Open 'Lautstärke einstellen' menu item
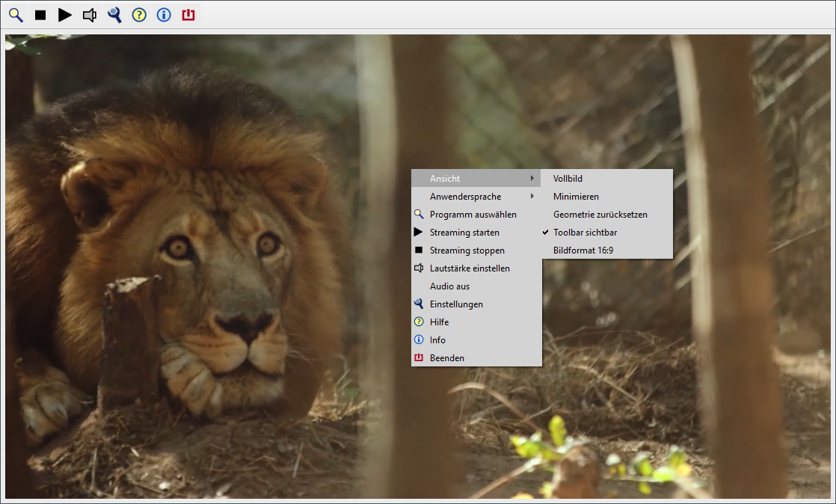836x504 pixels. point(470,268)
